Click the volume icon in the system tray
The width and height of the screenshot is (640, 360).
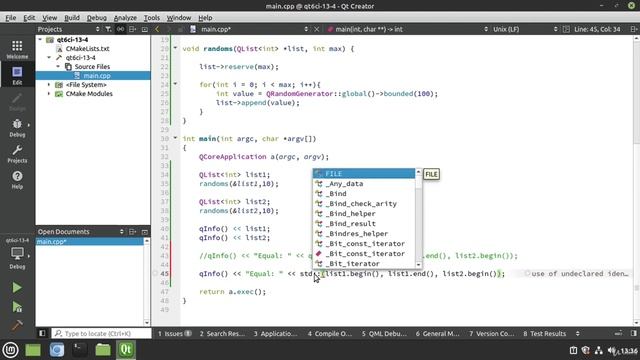click(612, 351)
